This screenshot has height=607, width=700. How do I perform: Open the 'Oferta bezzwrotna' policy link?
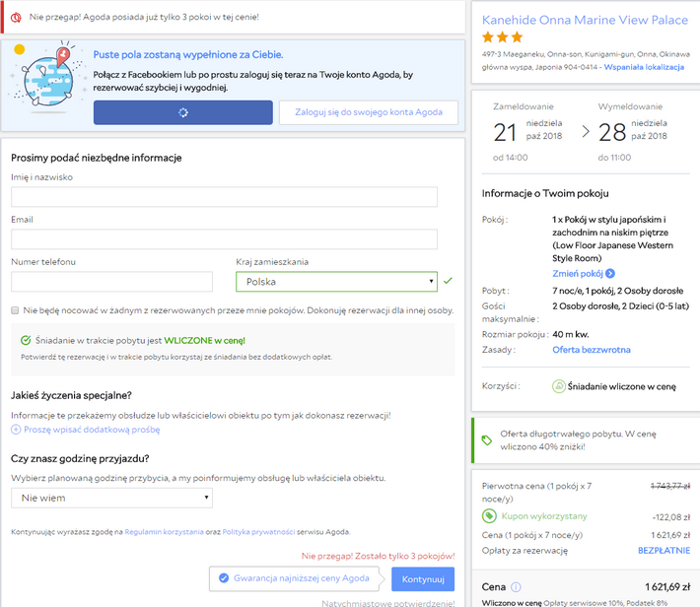(592, 350)
